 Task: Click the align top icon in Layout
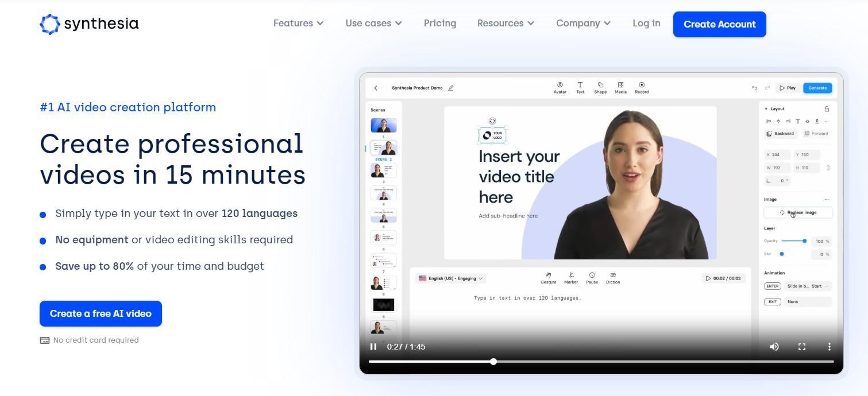[797, 121]
